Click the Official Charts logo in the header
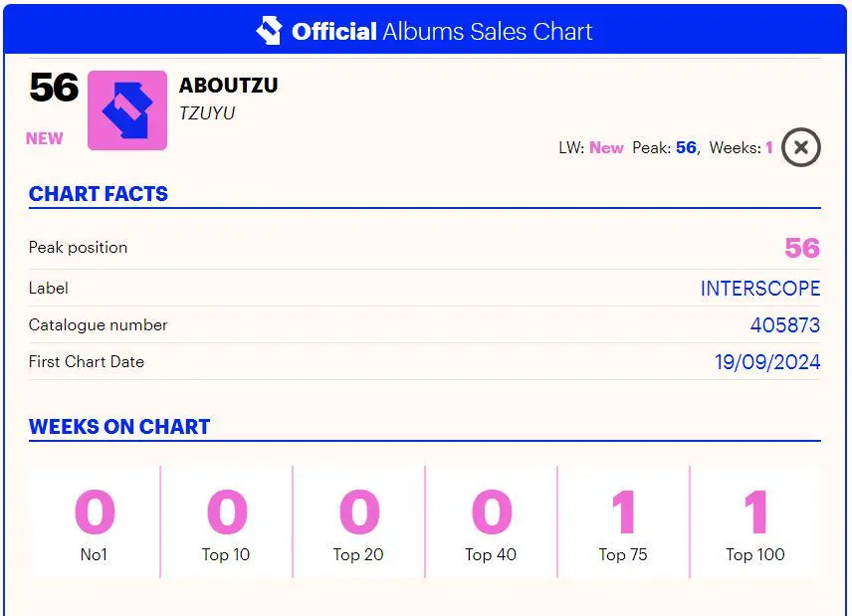 point(269,30)
